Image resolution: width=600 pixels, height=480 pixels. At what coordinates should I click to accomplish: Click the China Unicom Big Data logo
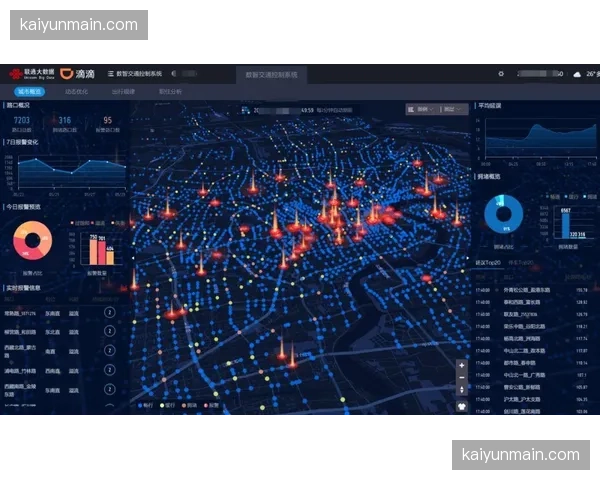pyautogui.click(x=29, y=74)
